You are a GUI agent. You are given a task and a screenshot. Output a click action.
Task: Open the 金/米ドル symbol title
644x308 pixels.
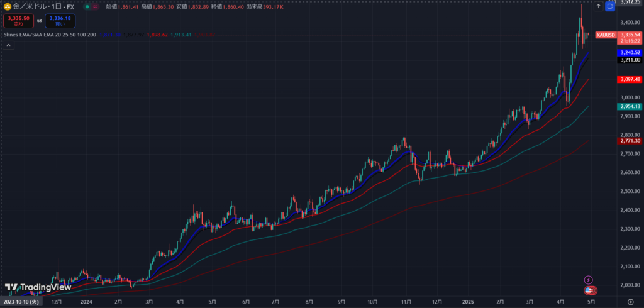(x=43, y=7)
